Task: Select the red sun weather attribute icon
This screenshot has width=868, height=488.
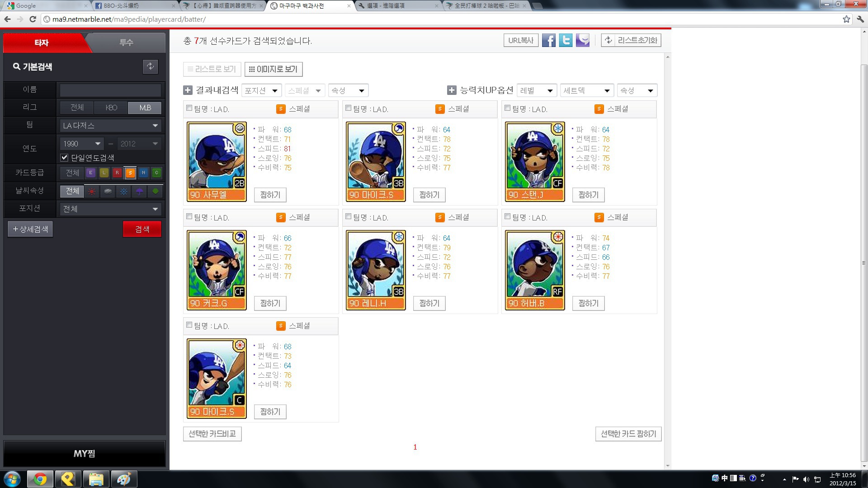Action: point(92,191)
